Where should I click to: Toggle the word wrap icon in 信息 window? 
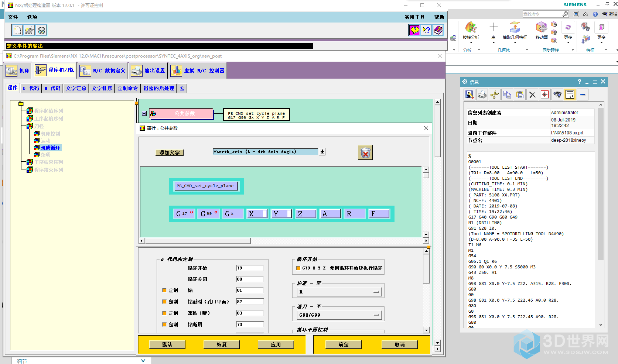point(570,95)
